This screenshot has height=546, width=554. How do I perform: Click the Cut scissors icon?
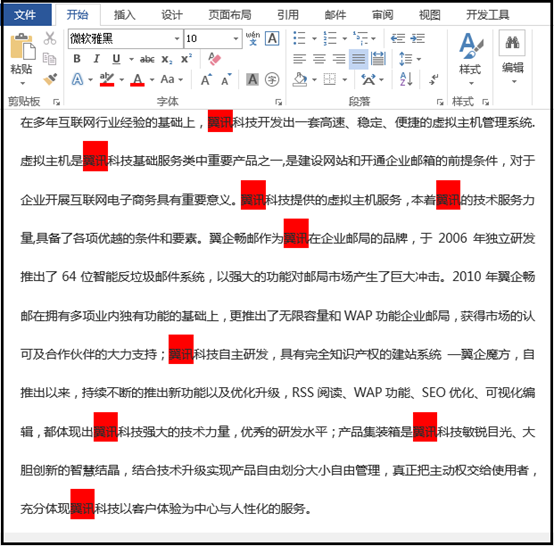coord(50,38)
